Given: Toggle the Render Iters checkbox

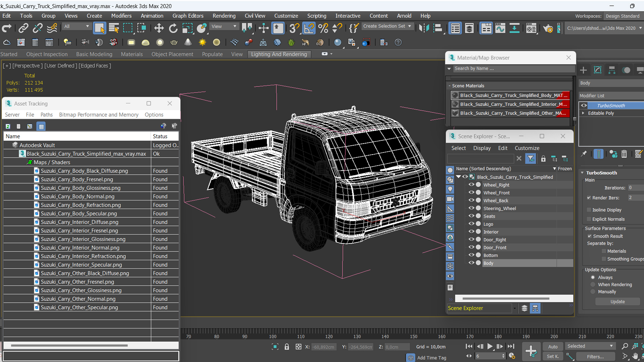Looking at the screenshot, I should (x=589, y=198).
